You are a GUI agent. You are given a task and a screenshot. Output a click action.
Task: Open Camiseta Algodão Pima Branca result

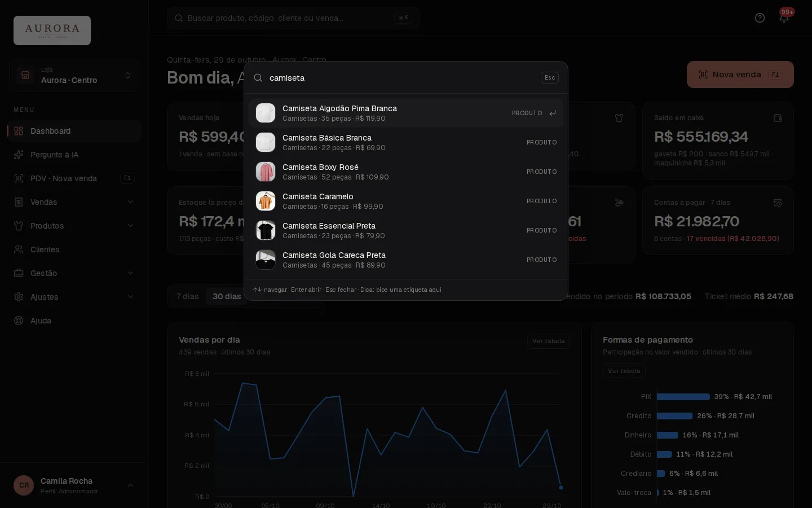(406, 113)
